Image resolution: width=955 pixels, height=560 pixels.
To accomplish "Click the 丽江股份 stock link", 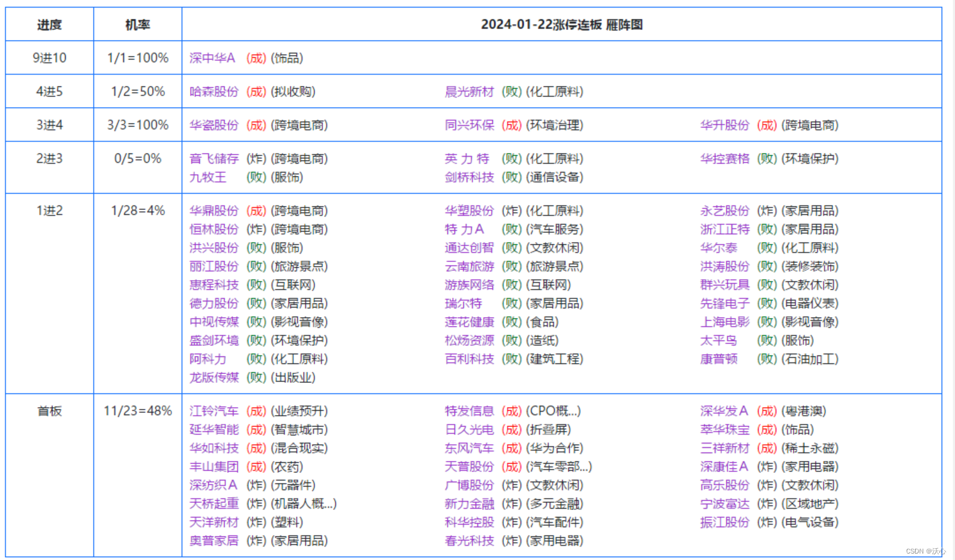I will 214,266.
